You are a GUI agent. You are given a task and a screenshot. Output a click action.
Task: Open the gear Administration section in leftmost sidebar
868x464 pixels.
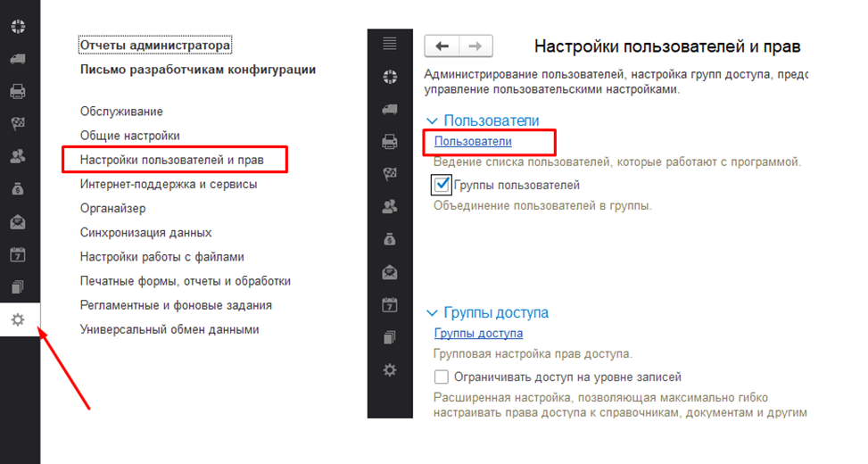18,319
